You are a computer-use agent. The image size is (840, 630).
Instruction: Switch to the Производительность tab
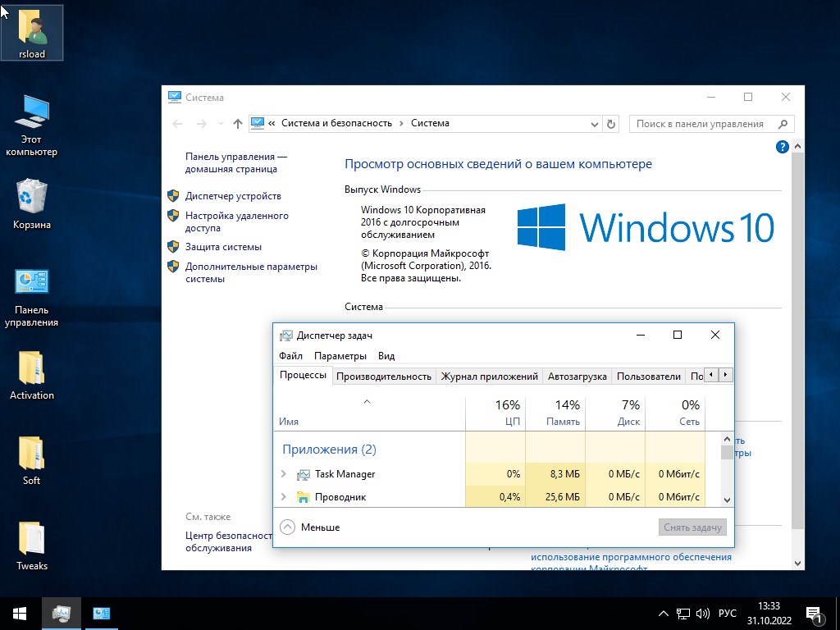coord(383,377)
